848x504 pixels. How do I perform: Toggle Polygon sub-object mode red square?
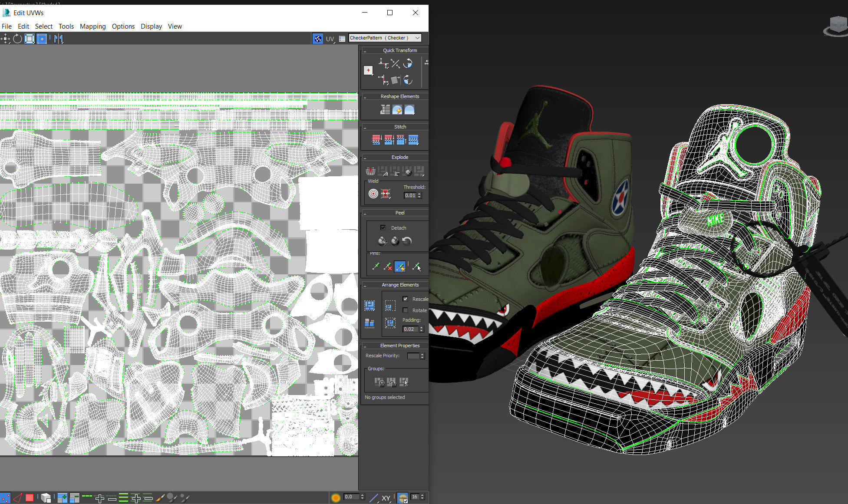(x=30, y=498)
